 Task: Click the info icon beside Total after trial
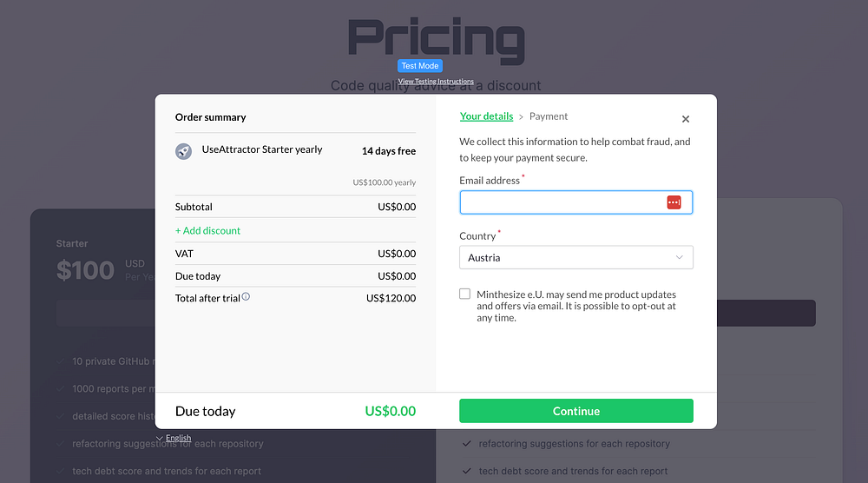pyautogui.click(x=246, y=297)
